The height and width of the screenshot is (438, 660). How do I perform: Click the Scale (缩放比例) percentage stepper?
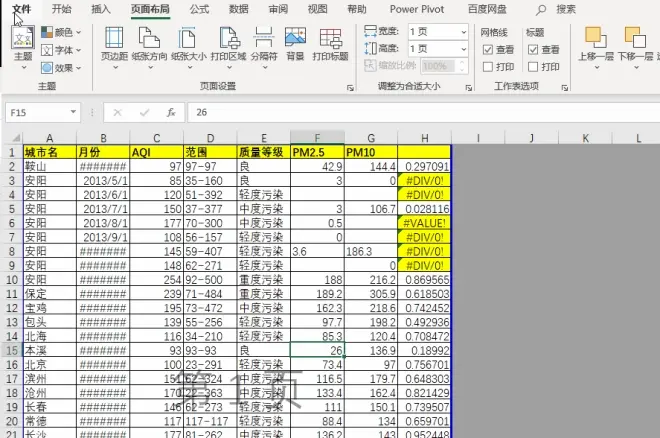tap(462, 66)
